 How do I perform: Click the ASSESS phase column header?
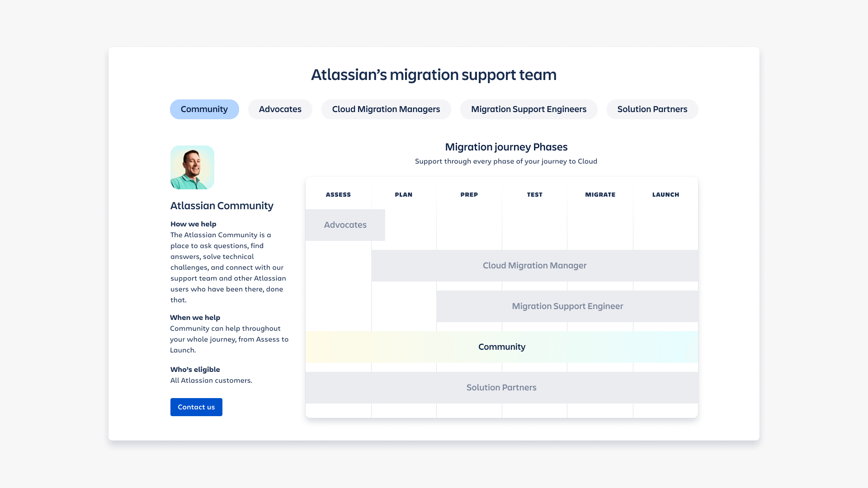(x=338, y=195)
